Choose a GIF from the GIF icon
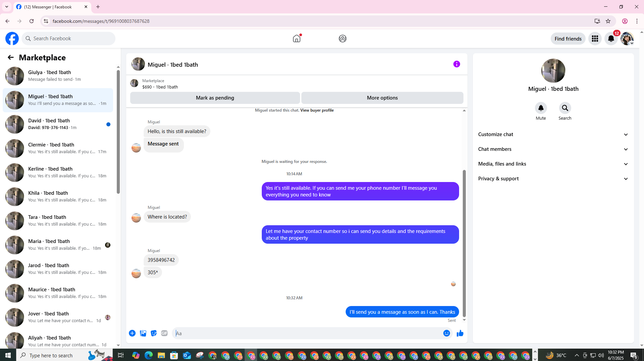The image size is (644, 361). click(x=164, y=333)
